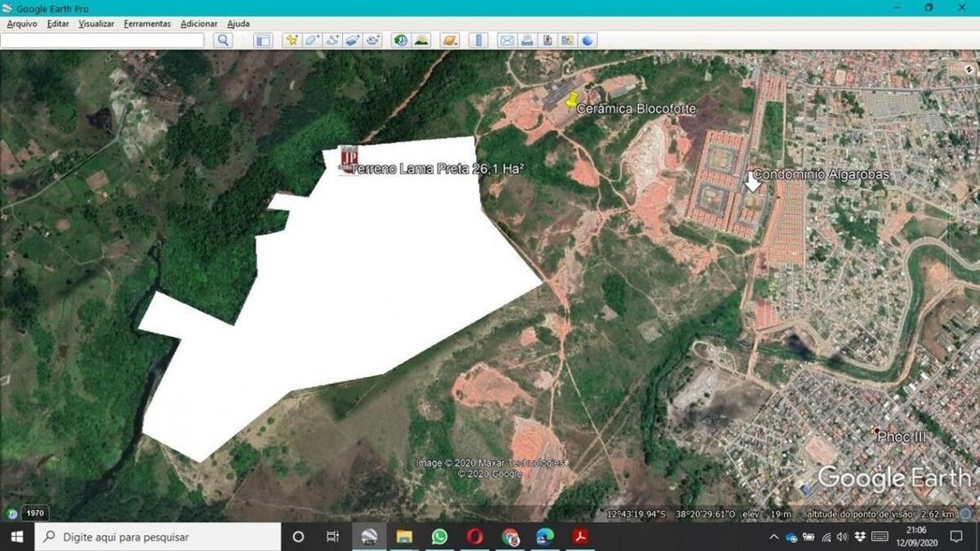This screenshot has width=980, height=551.
Task: Open the Ferramentas menu
Action: pos(148,24)
